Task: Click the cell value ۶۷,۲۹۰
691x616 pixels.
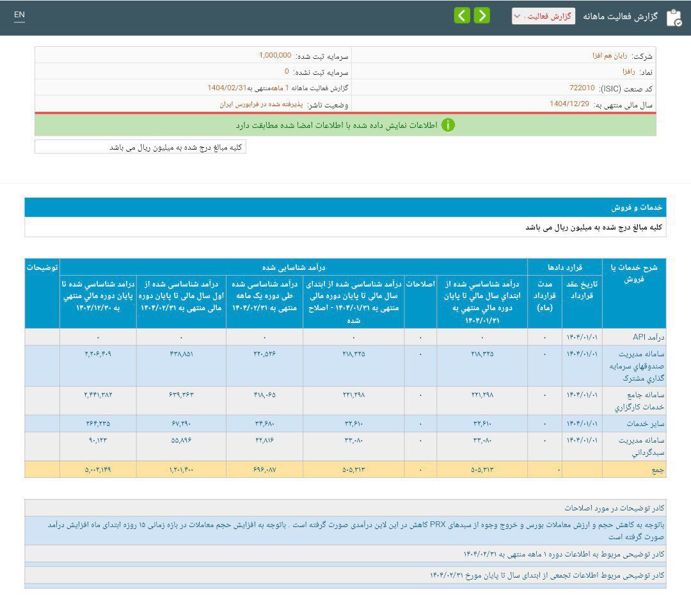Action: [x=181, y=423]
